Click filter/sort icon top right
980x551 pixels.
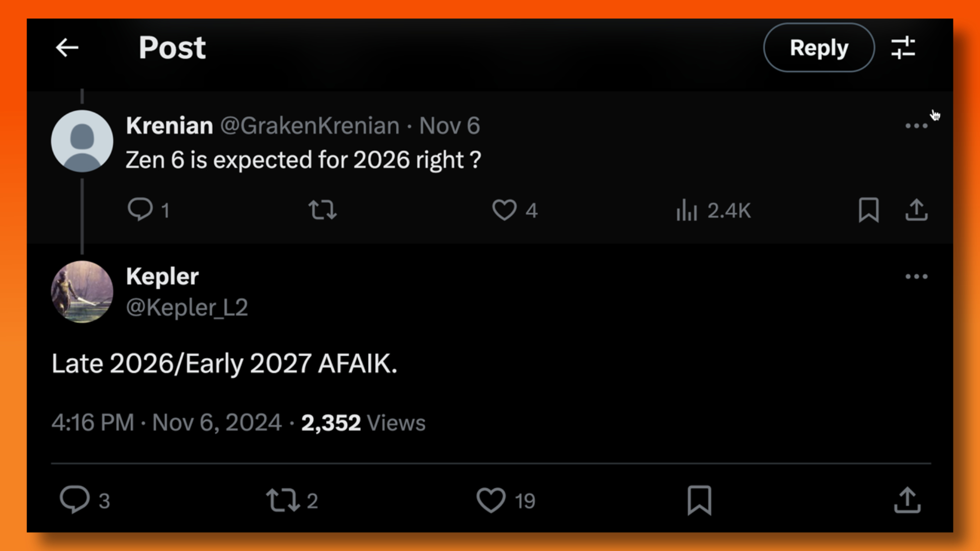[903, 47]
